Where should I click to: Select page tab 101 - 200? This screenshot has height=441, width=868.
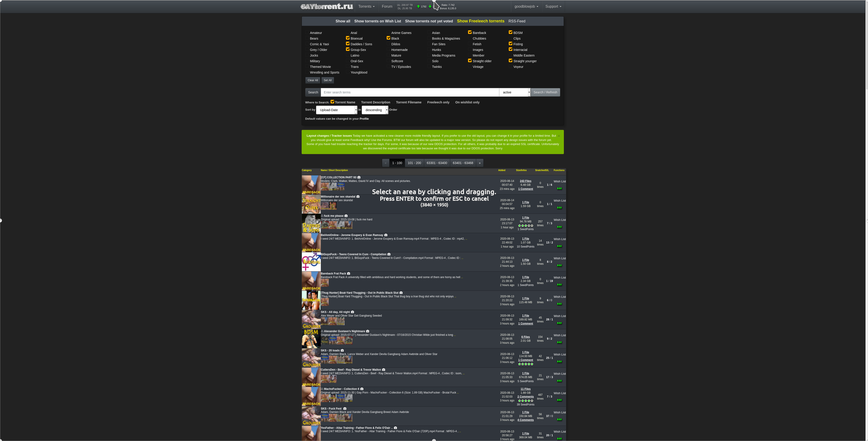click(414, 163)
